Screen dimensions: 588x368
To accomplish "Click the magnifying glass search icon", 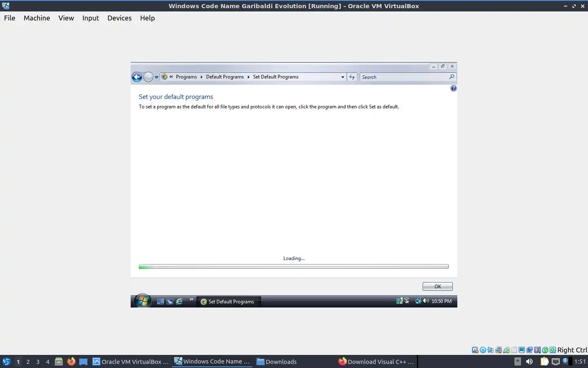I will [452, 77].
